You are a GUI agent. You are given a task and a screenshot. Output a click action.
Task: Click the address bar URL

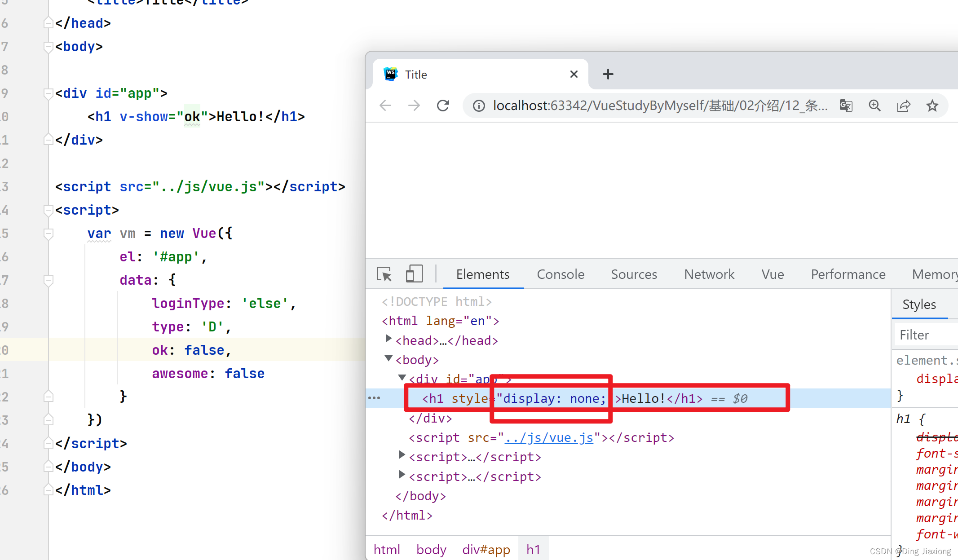click(660, 106)
